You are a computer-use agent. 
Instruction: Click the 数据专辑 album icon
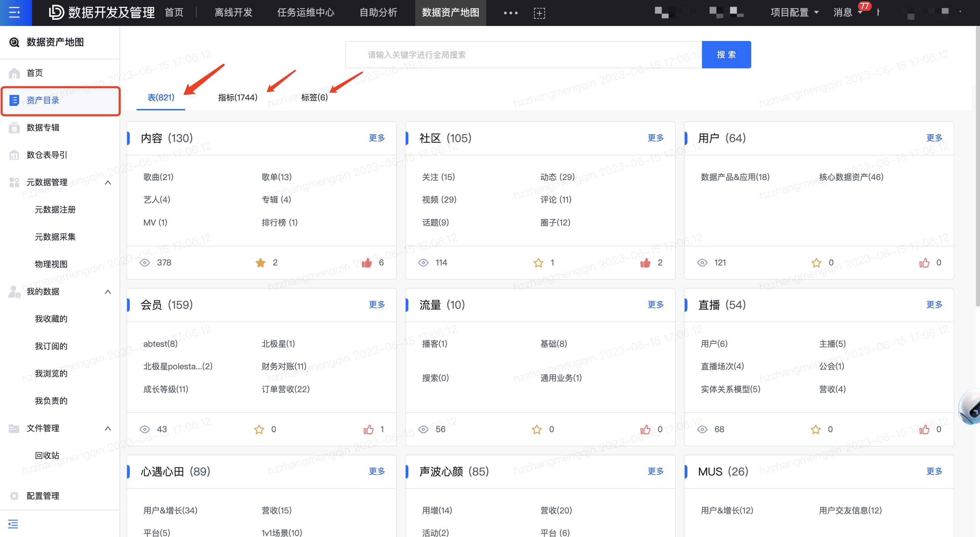pyautogui.click(x=14, y=127)
